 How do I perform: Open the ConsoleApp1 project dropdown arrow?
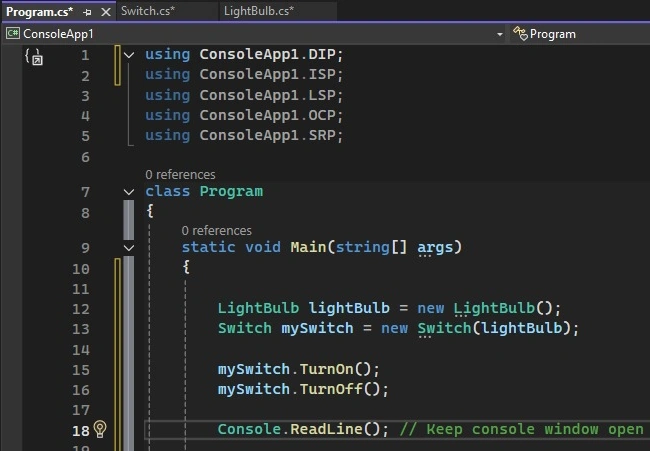coord(500,34)
